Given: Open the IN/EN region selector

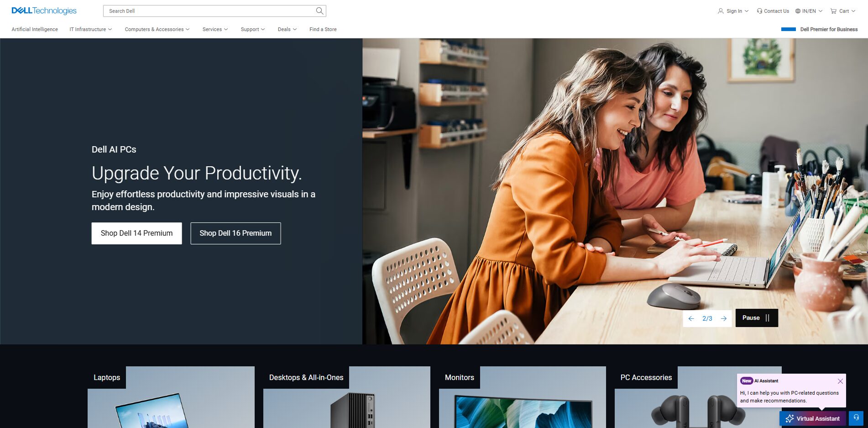Looking at the screenshot, I should (x=809, y=11).
